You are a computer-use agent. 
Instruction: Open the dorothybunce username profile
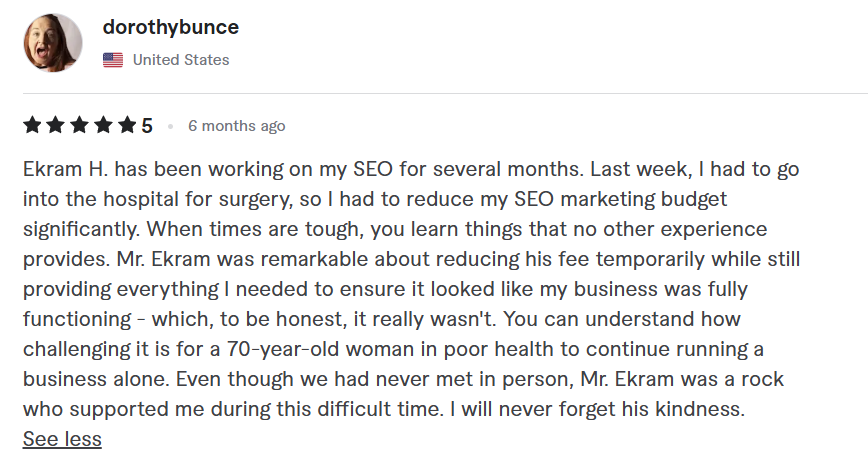click(x=170, y=27)
